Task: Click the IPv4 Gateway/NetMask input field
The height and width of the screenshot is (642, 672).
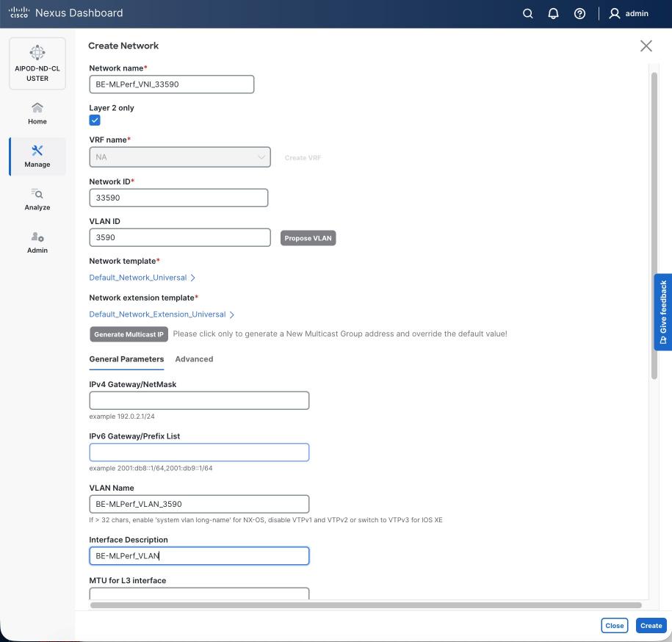Action: pyautogui.click(x=199, y=400)
